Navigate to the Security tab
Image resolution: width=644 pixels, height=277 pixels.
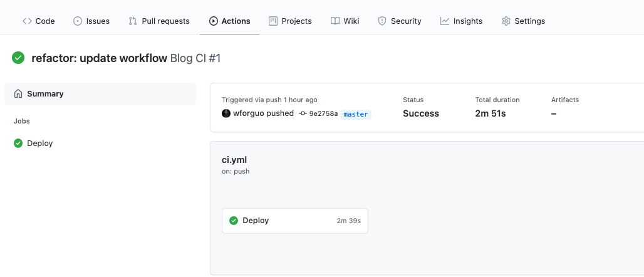(400, 21)
